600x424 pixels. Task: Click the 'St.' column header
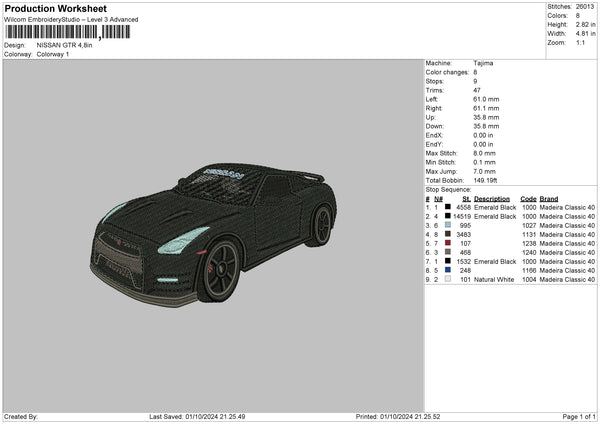point(466,199)
